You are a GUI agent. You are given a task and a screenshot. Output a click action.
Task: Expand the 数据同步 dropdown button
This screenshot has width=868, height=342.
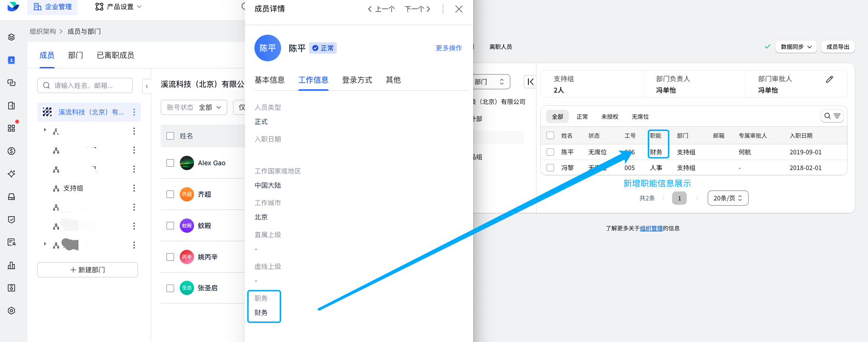point(796,47)
